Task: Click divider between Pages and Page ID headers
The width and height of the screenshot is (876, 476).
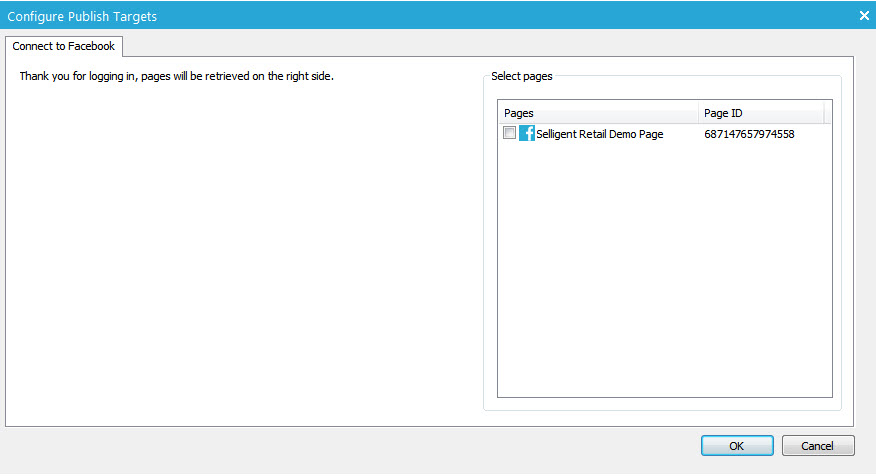Action: point(699,113)
